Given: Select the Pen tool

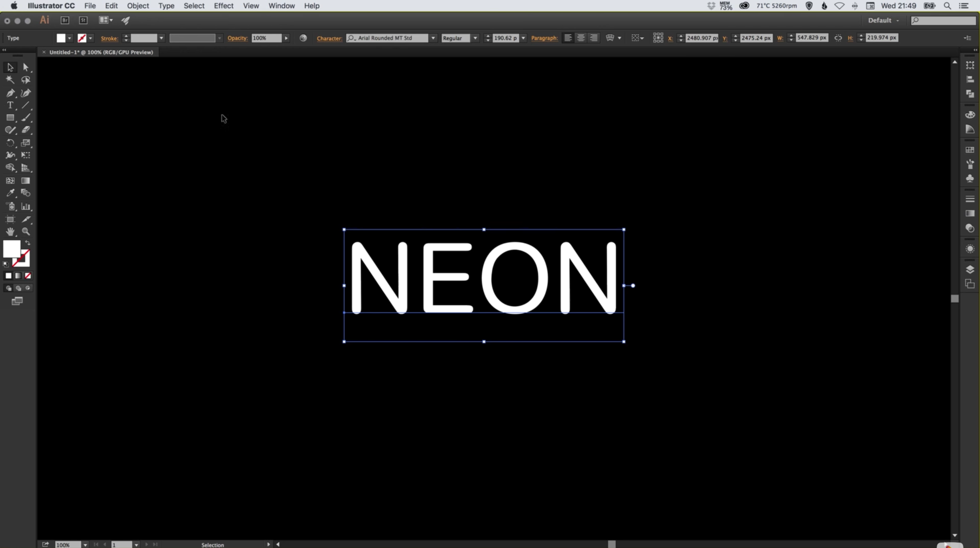Looking at the screenshot, I should tap(10, 93).
